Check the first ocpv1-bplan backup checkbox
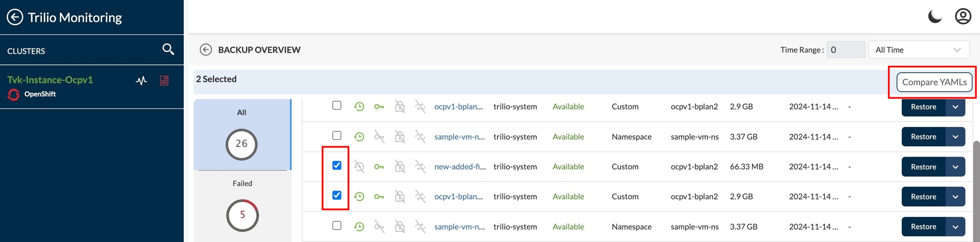 tap(336, 105)
